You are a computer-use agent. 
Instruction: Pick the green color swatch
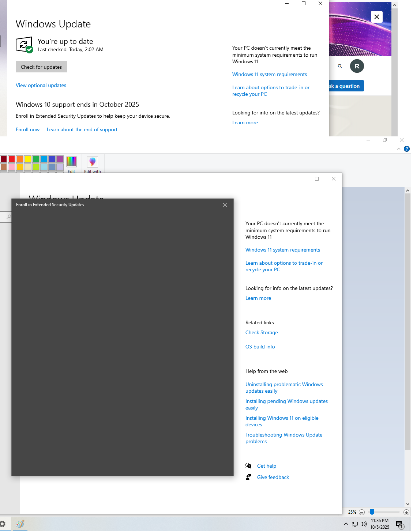click(36, 159)
